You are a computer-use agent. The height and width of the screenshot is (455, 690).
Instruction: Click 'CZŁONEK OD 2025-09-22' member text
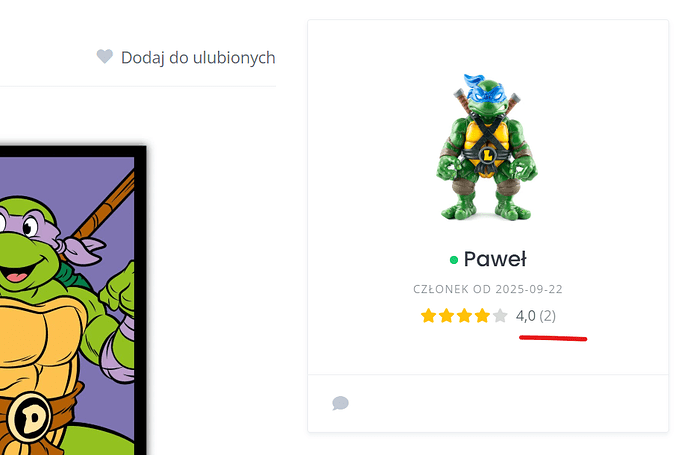tap(488, 289)
